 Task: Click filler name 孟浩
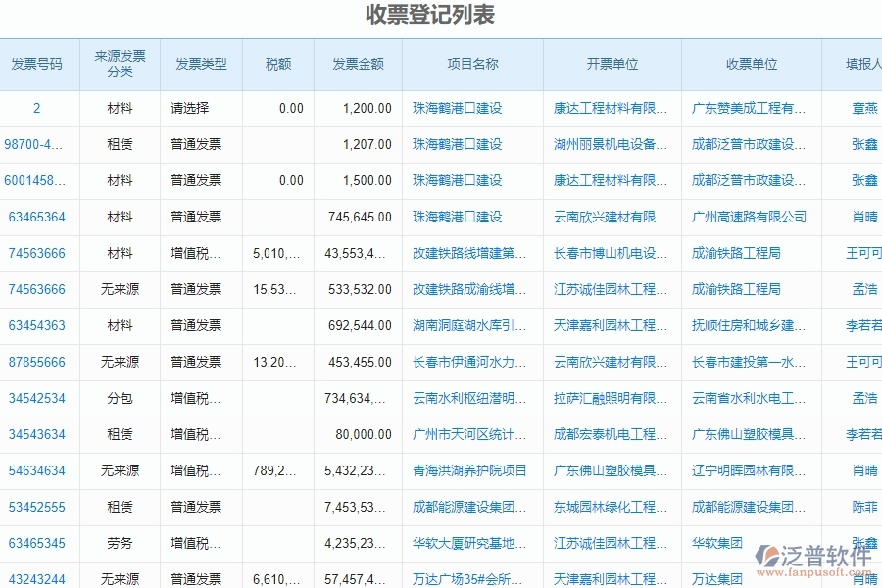860,289
